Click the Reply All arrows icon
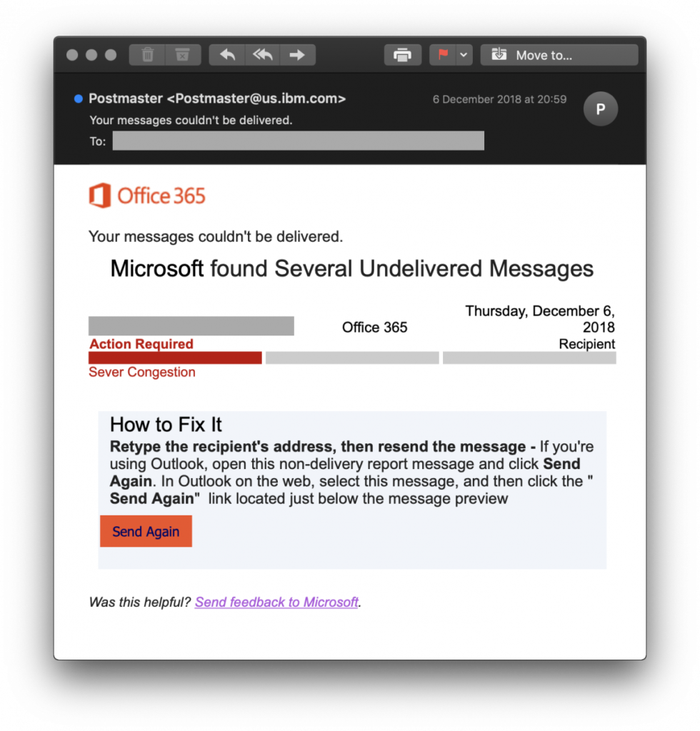Viewport: 700px width, 731px height. [262, 55]
